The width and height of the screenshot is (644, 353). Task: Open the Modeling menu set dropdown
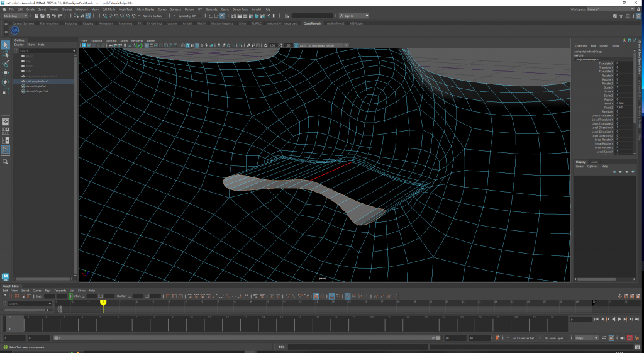tap(16, 16)
